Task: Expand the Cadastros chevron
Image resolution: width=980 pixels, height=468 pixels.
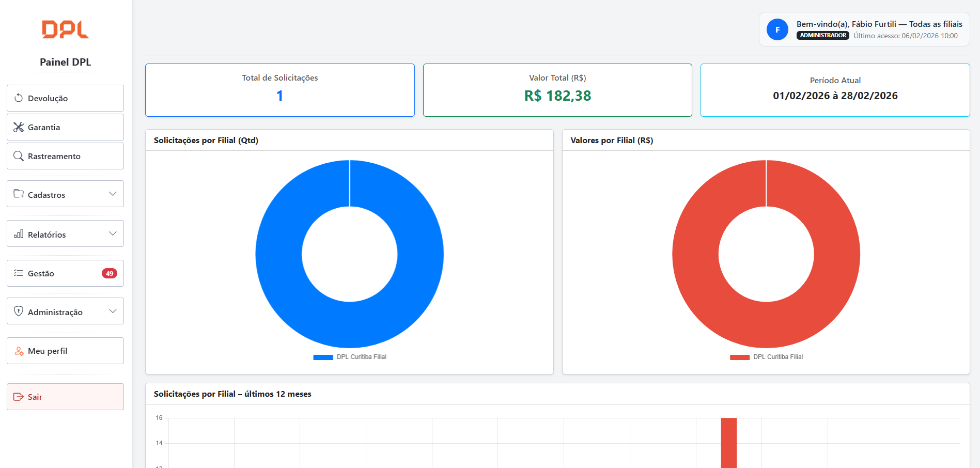Action: 113,194
